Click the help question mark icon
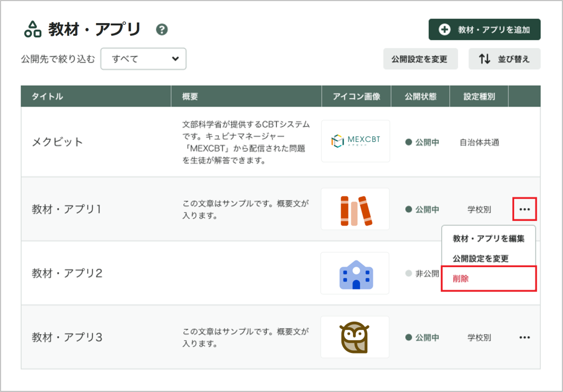 pyautogui.click(x=162, y=30)
